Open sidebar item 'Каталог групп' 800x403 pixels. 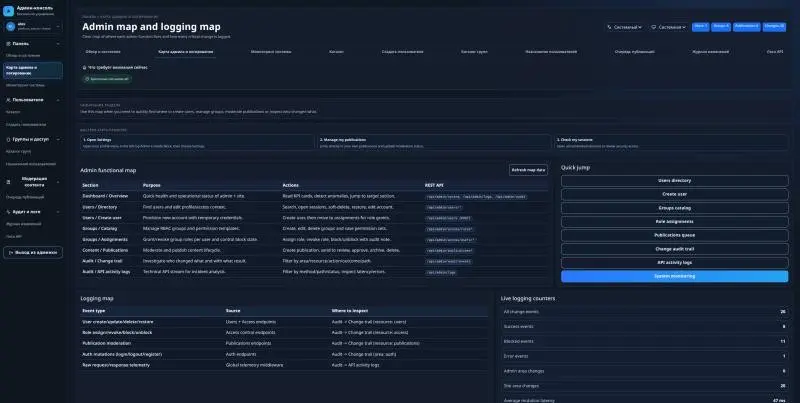pyautogui.click(x=18, y=152)
